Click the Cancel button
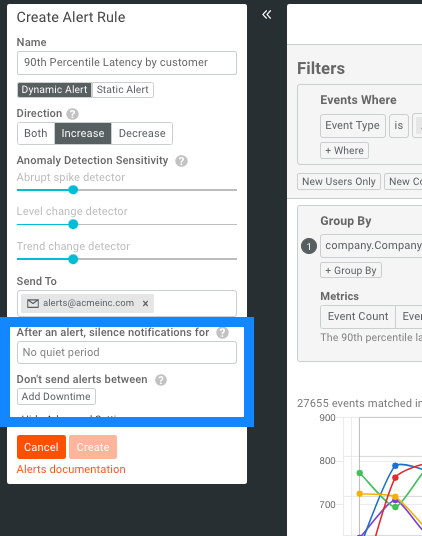 [x=41, y=447]
